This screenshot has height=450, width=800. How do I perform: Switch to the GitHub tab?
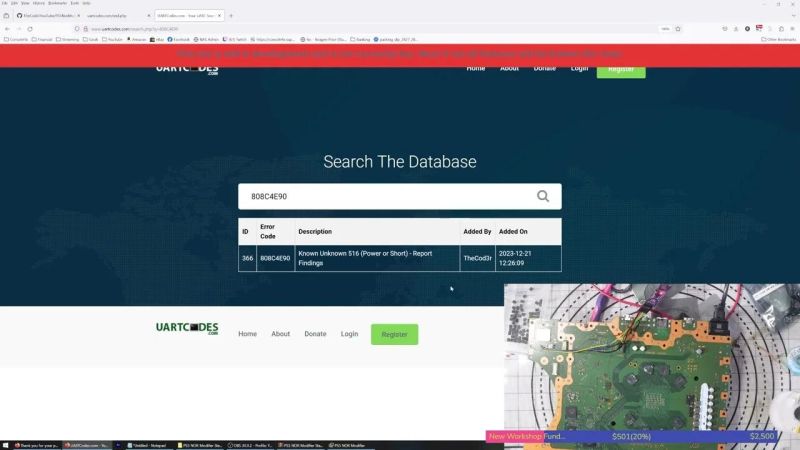[47, 16]
